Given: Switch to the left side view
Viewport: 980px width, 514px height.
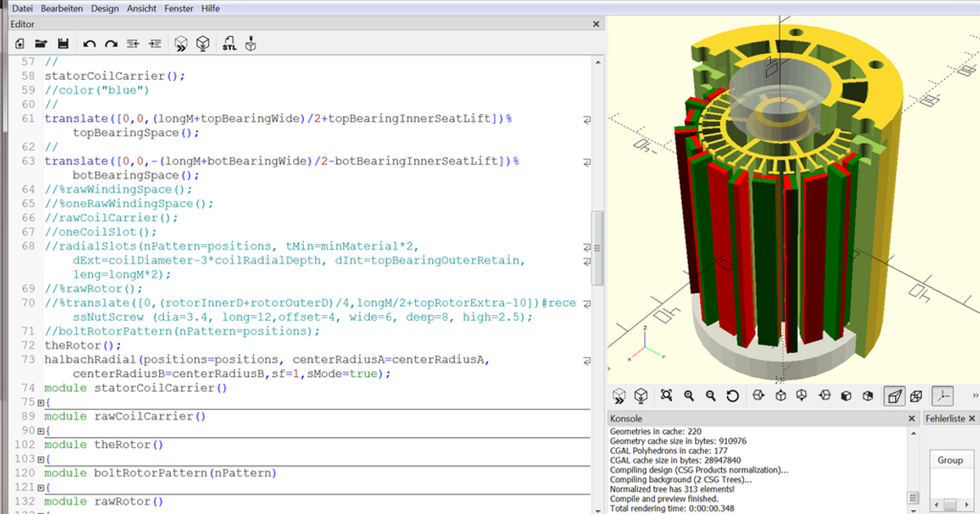Looking at the screenshot, I should point(824,396).
